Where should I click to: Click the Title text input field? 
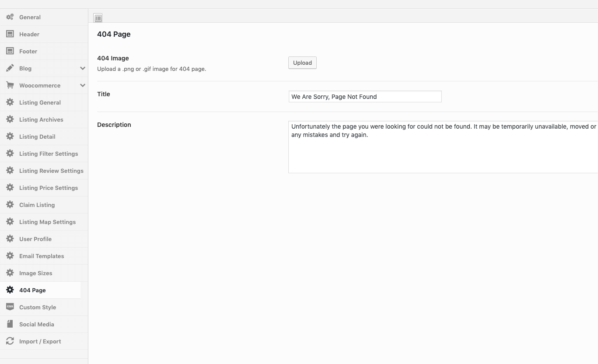pyautogui.click(x=365, y=97)
